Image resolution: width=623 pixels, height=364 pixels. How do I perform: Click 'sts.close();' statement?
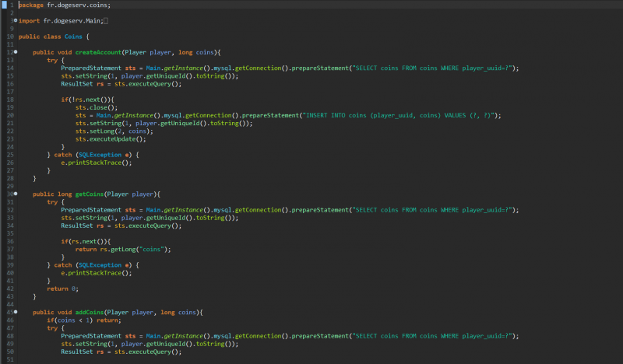[97, 107]
